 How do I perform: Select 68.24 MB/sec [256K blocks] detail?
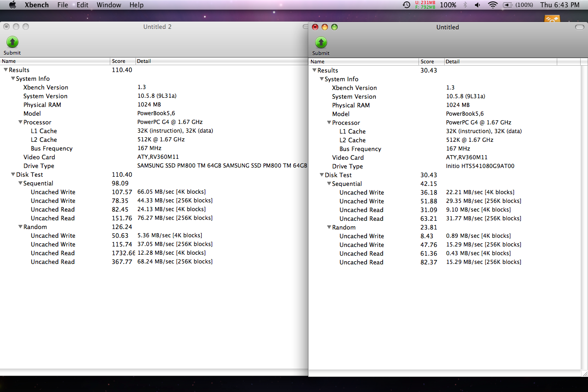pyautogui.click(x=175, y=262)
